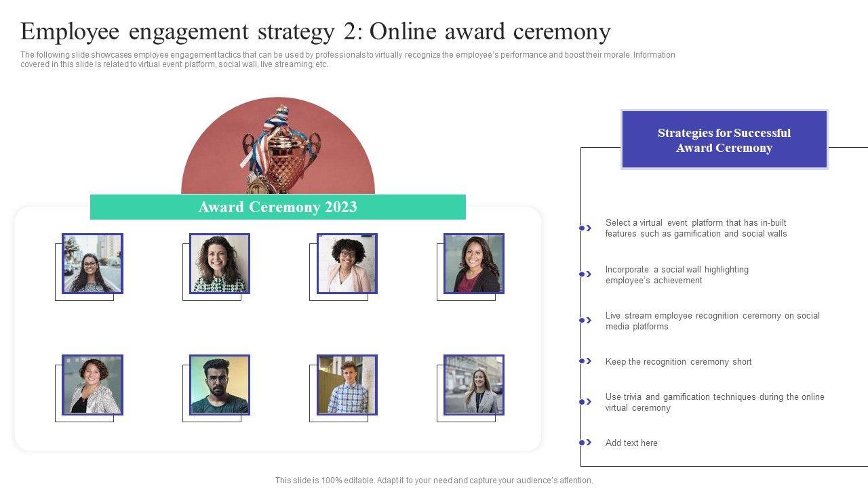Select the 'Award Ceremony 2023' green banner
Screen dimensions: 868x488
[278, 207]
